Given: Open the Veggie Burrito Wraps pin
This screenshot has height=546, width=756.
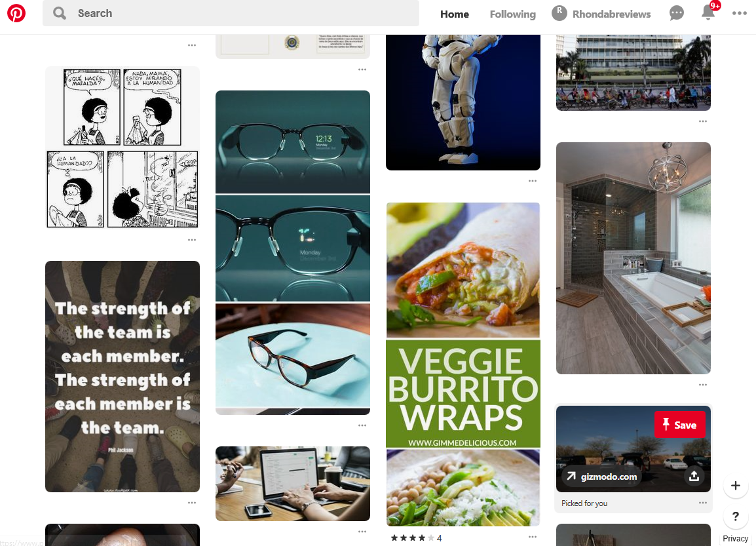Looking at the screenshot, I should tap(463, 364).
